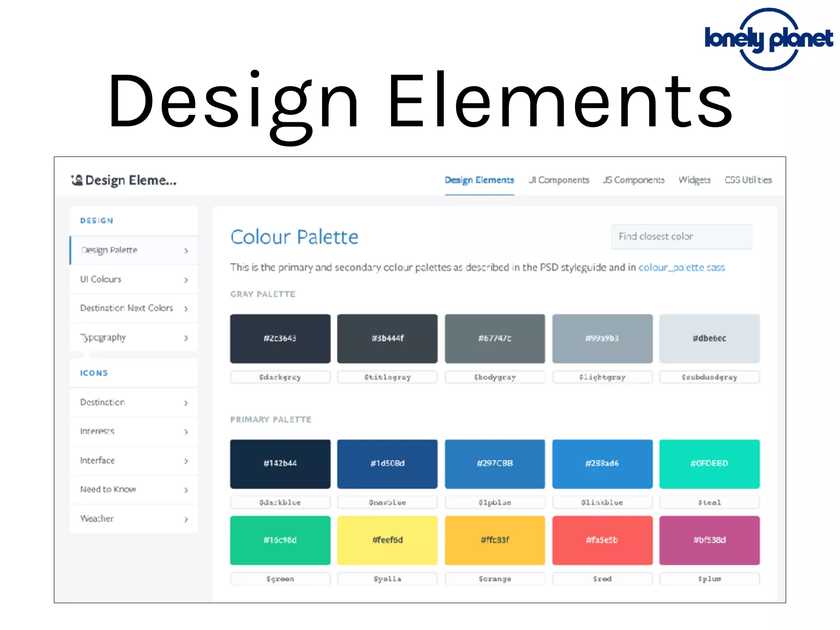Viewport: 840px width, 630px height.
Task: Select the CSS Utilities tab
Action: click(x=748, y=180)
